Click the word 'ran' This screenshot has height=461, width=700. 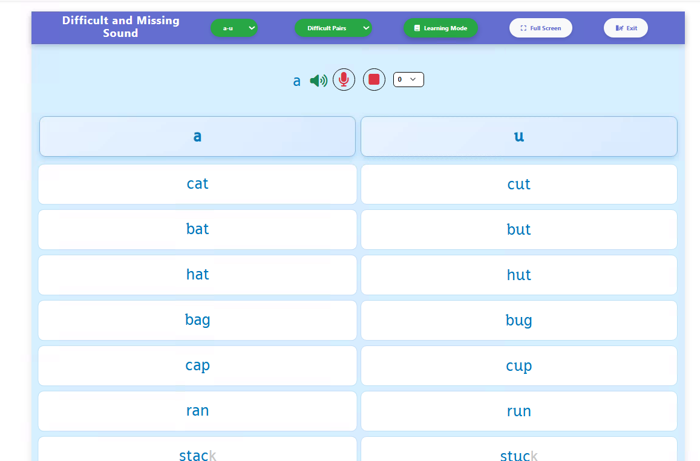[197, 411]
